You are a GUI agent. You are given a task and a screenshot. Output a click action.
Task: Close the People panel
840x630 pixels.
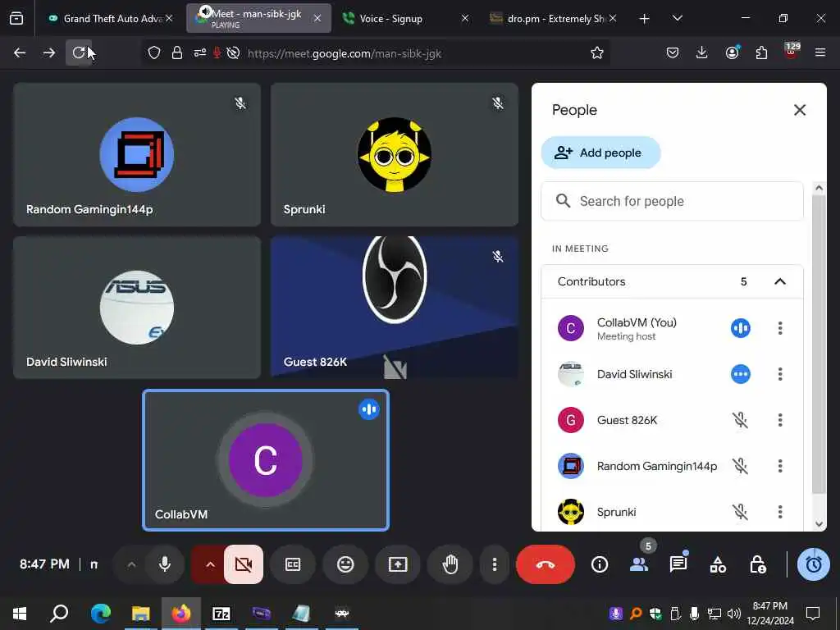tap(800, 110)
